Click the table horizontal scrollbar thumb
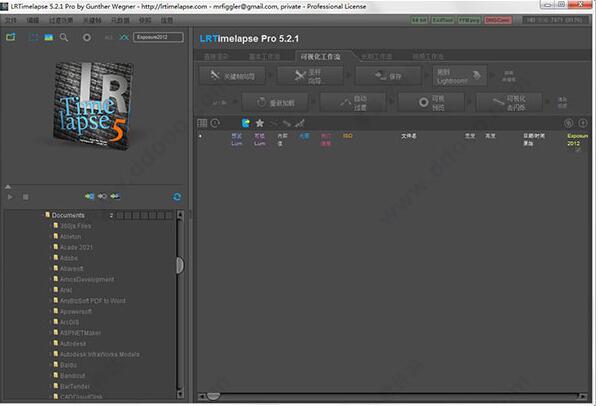 click(x=214, y=396)
